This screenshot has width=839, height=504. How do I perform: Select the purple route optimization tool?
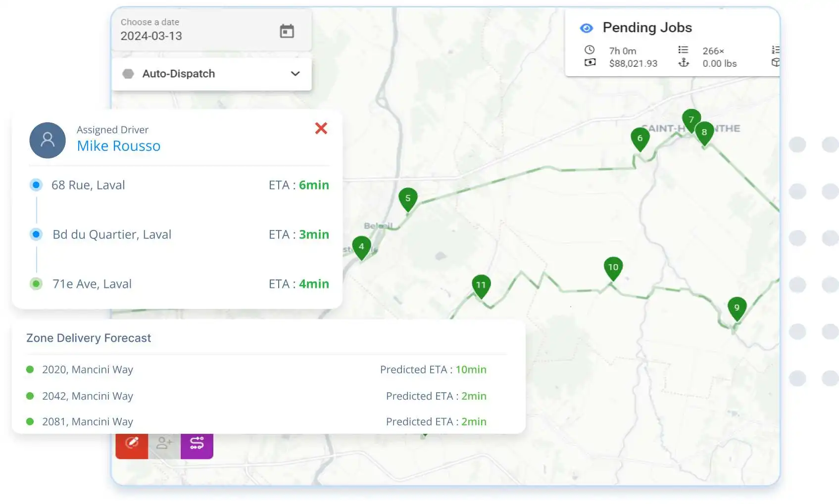pos(197,444)
